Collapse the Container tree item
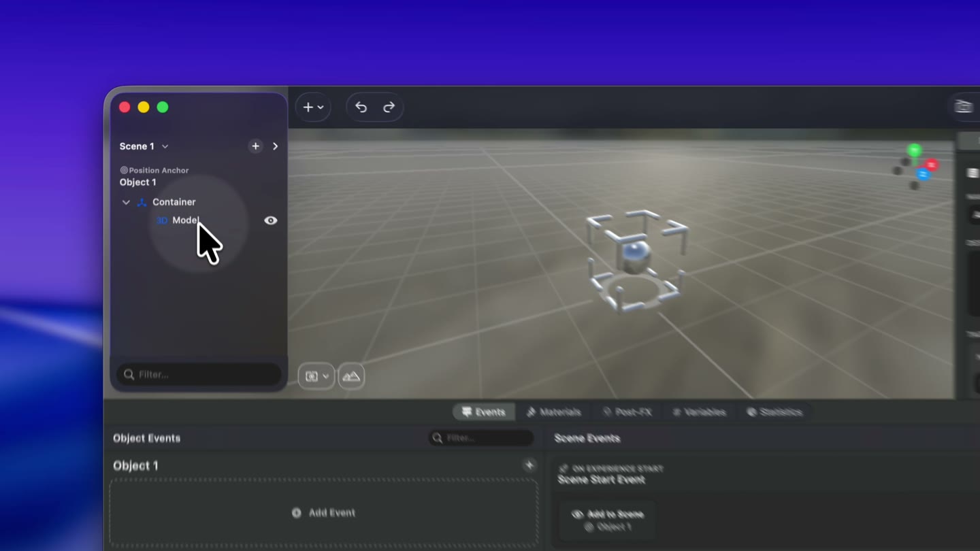 tap(126, 202)
